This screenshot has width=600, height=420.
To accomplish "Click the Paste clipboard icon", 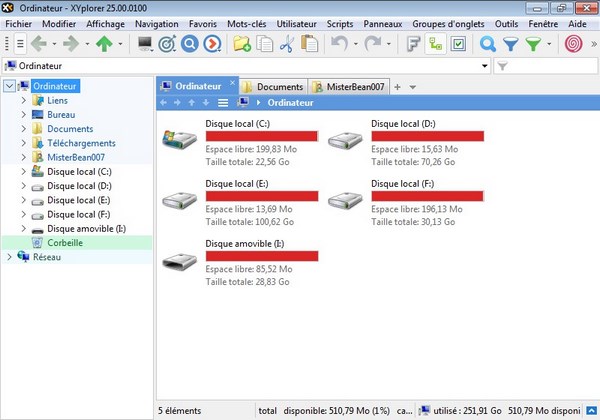I will point(309,44).
